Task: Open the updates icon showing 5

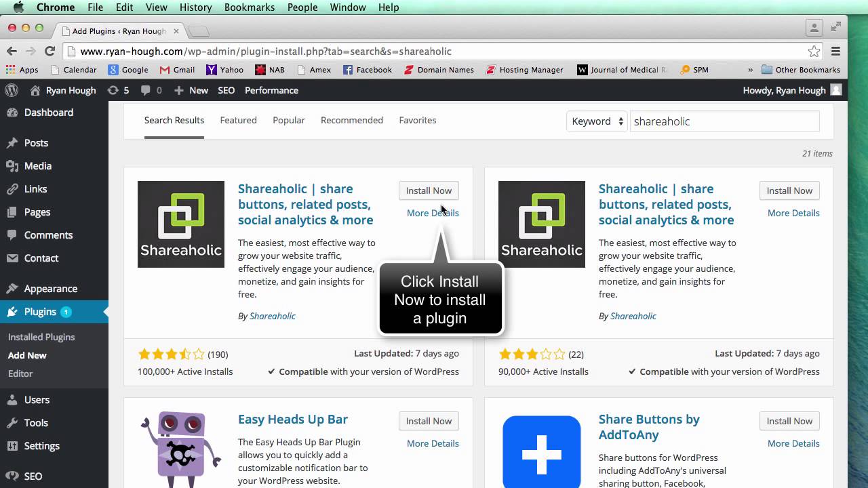Action: 118,90
